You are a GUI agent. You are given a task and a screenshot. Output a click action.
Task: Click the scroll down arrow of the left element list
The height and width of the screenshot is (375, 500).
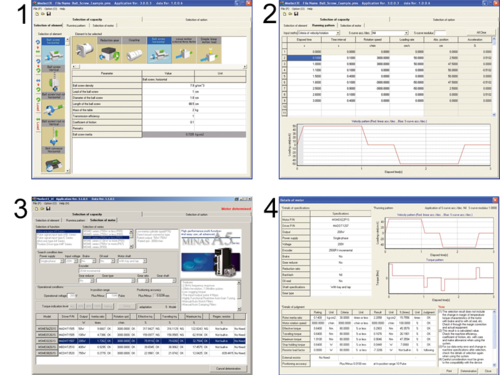(x=68, y=171)
